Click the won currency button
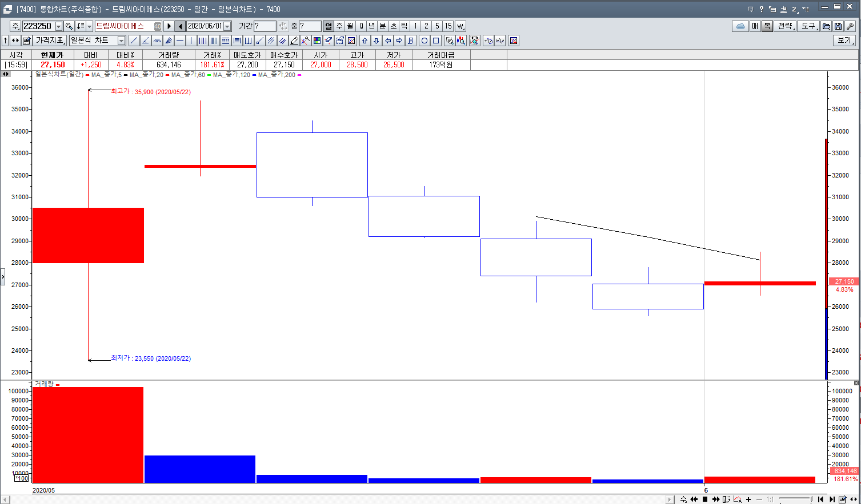The image size is (861, 504). 460,26
